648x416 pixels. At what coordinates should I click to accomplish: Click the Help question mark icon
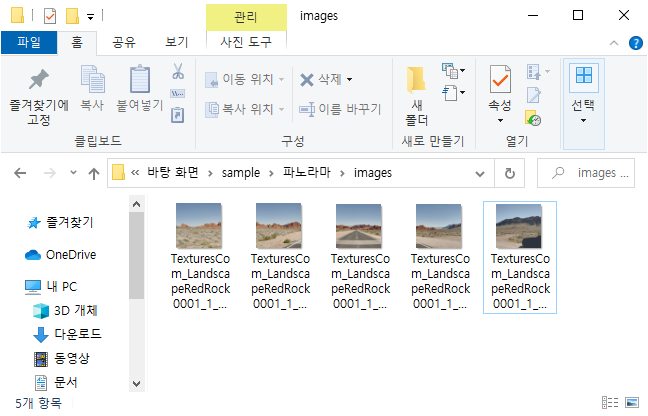click(636, 43)
